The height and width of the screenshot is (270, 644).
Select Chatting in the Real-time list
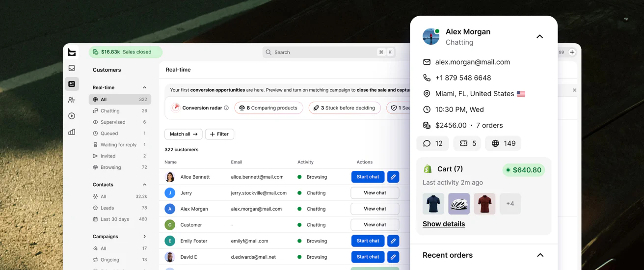point(120,111)
